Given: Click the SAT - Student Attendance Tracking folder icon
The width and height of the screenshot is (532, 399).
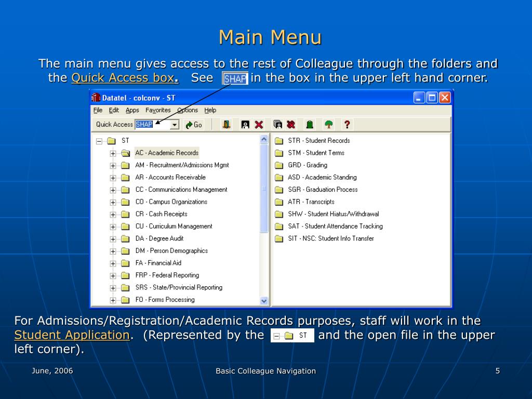Looking at the screenshot, I should [279, 227].
